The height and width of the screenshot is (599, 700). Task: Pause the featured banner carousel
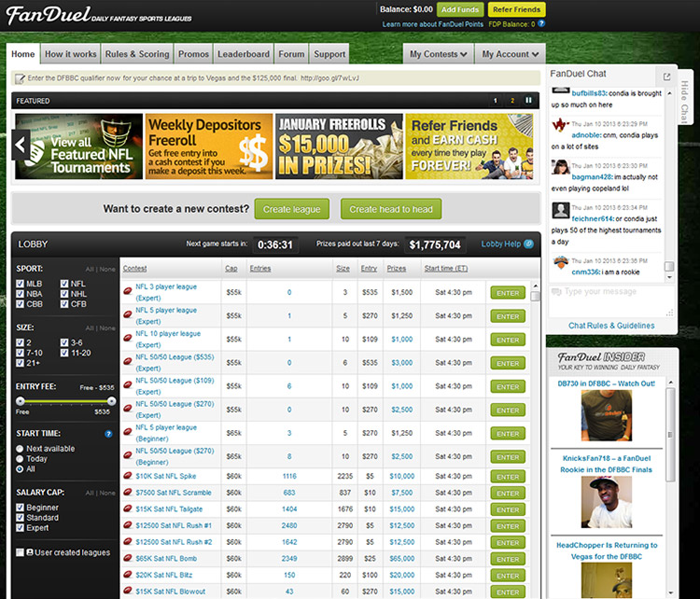click(x=528, y=101)
